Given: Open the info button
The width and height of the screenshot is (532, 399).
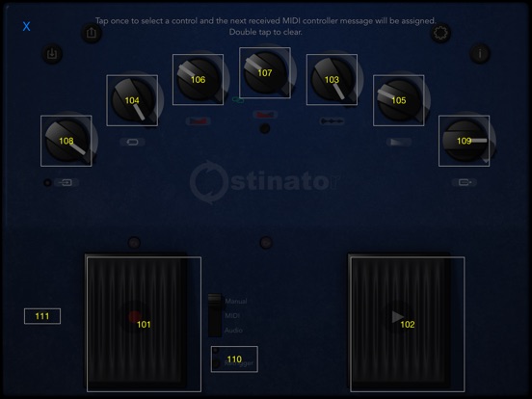Looking at the screenshot, I should (480, 54).
